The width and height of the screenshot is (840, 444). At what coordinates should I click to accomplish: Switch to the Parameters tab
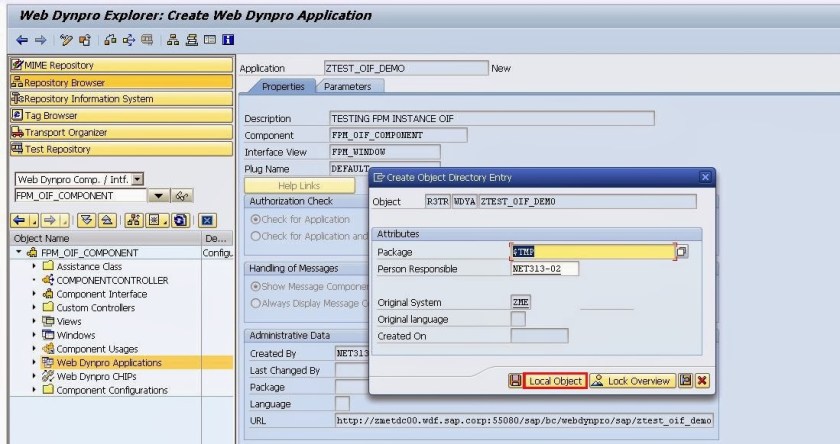tap(346, 87)
